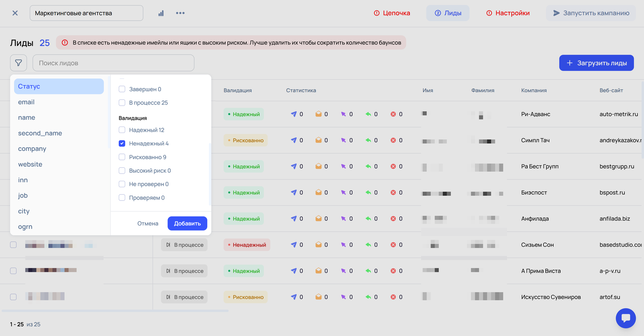Select the row checkbox for Сизьем Сон lead
The width and height of the screenshot is (644, 336).
(x=13, y=245)
